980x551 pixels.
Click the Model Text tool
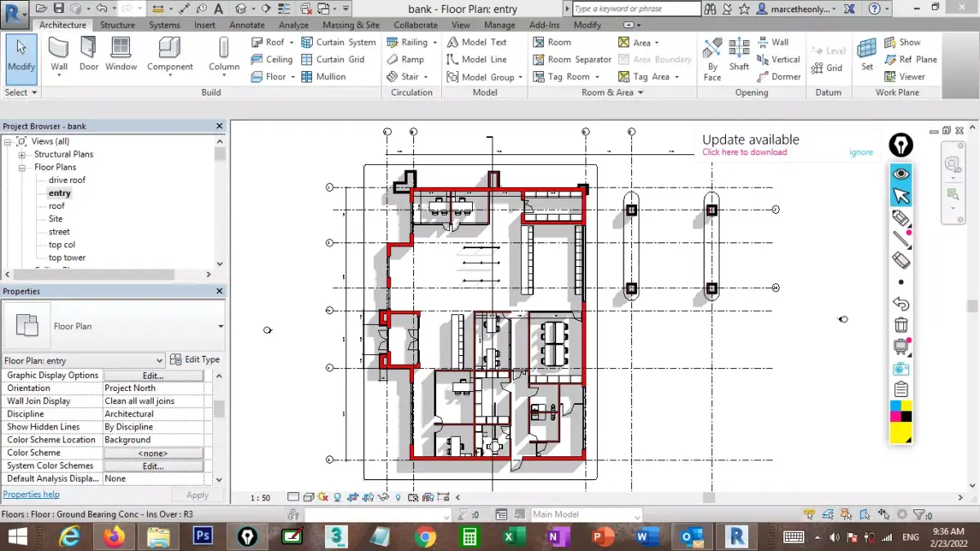click(477, 42)
